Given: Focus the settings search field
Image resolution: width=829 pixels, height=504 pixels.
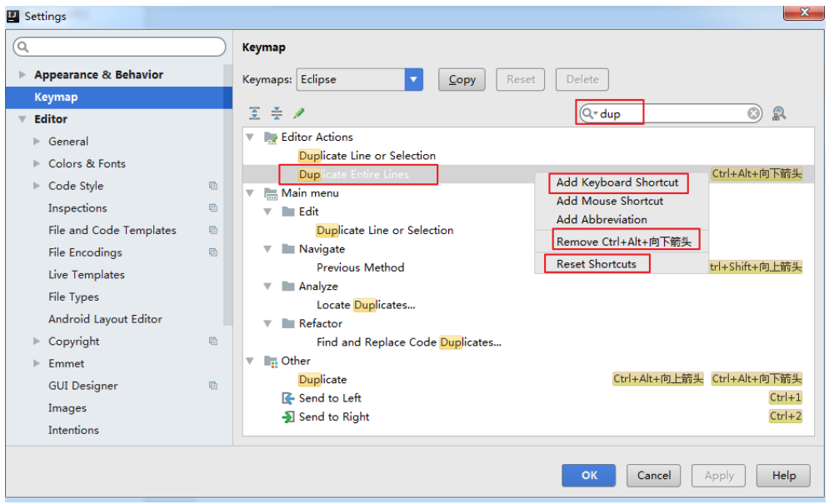Looking at the screenshot, I should 119,47.
